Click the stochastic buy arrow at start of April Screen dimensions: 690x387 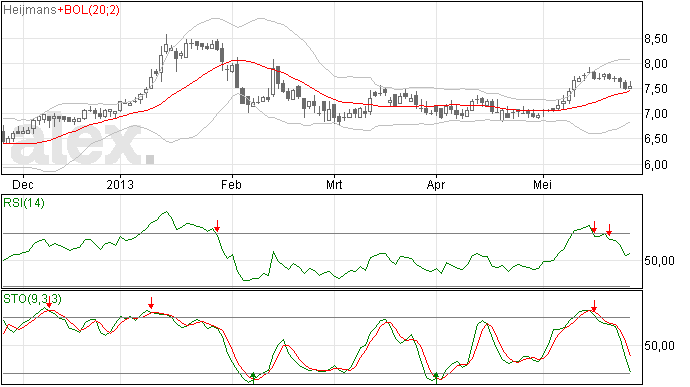pyautogui.click(x=436, y=377)
